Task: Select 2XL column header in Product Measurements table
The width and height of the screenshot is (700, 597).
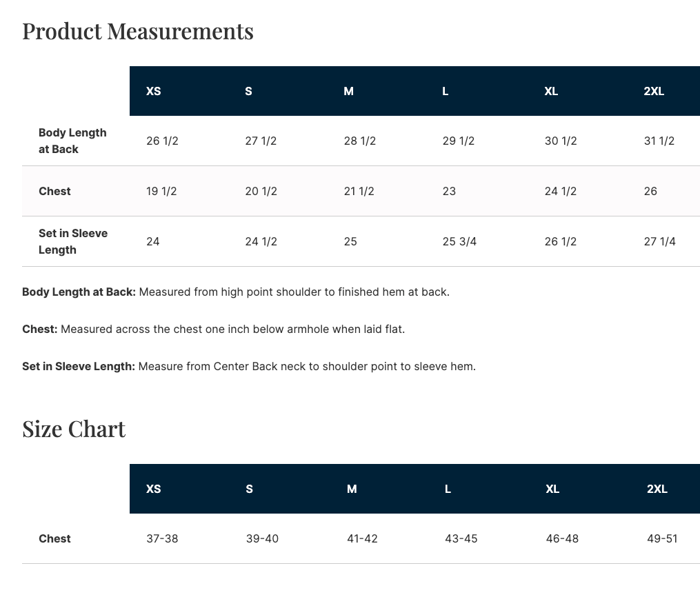Action: 654,91
